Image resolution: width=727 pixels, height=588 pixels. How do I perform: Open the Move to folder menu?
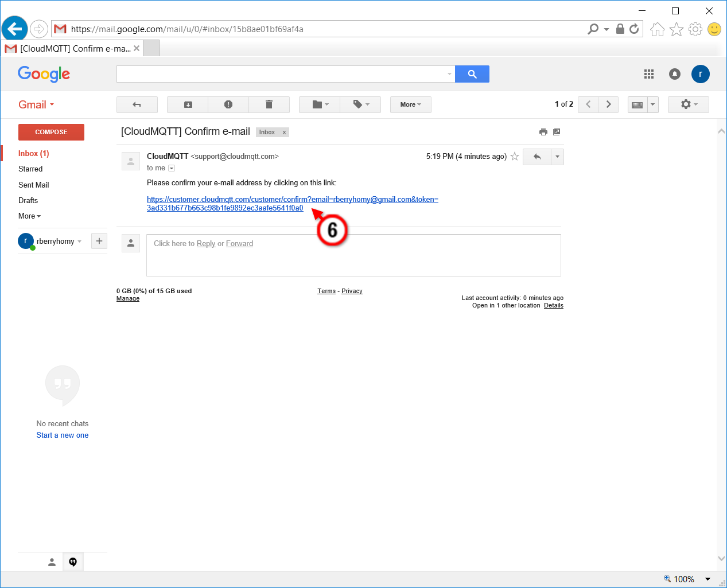click(320, 104)
